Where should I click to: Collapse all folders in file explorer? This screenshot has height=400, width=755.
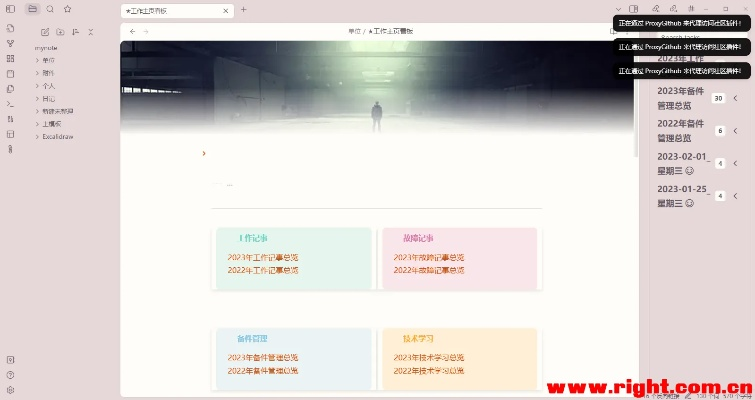tap(91, 32)
